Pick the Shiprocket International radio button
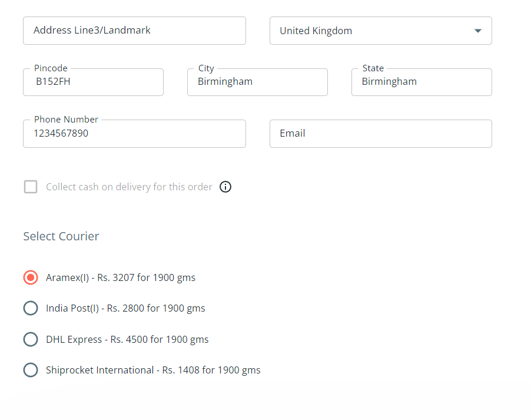531x420 pixels. tap(31, 370)
